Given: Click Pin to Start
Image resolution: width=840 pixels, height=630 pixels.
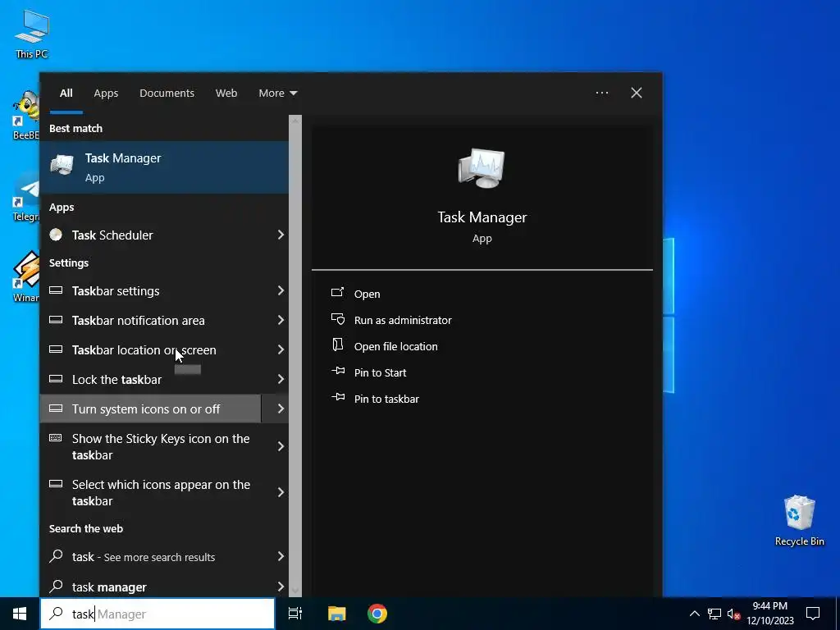Looking at the screenshot, I should 381,372.
